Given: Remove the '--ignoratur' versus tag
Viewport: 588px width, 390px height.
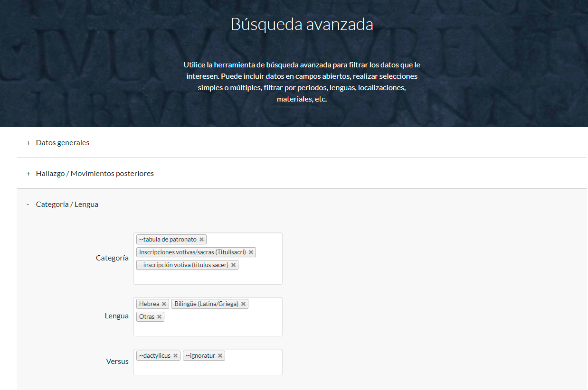Looking at the screenshot, I should [x=220, y=356].
